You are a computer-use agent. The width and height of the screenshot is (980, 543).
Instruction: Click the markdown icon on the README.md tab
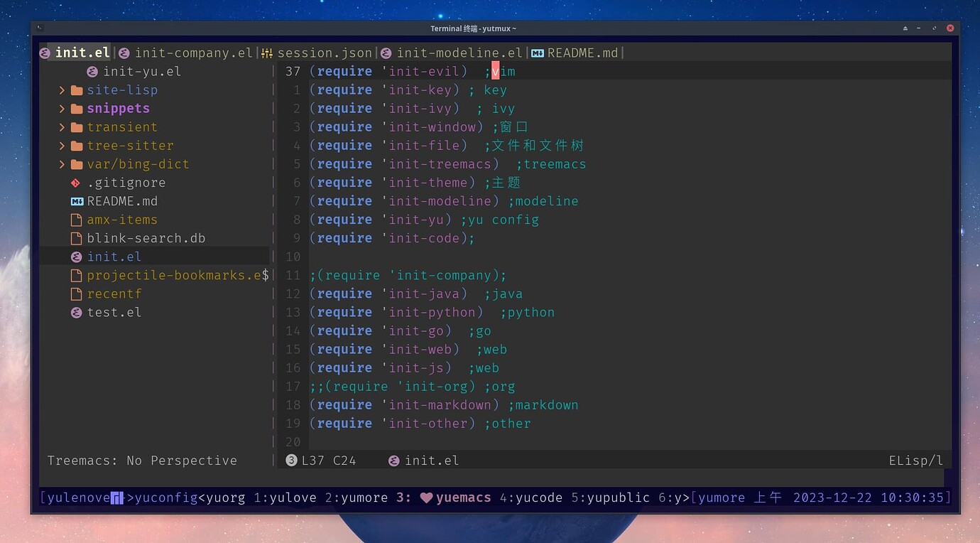(x=538, y=52)
